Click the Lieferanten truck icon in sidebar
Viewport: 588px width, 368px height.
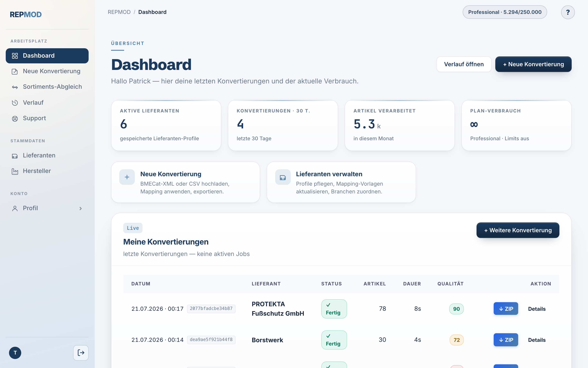click(x=15, y=156)
